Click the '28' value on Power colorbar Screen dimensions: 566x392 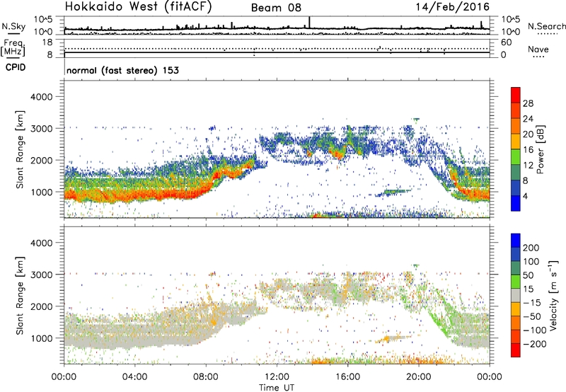528,103
